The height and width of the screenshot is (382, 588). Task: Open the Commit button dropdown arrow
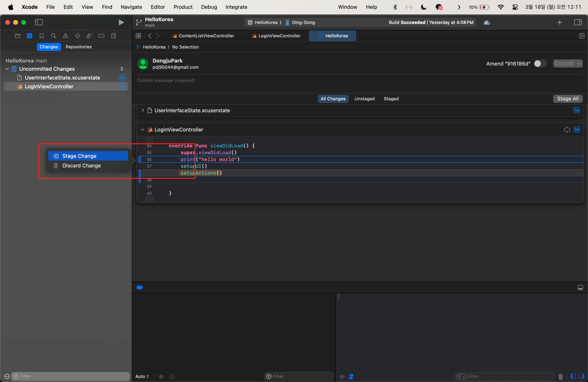click(579, 64)
